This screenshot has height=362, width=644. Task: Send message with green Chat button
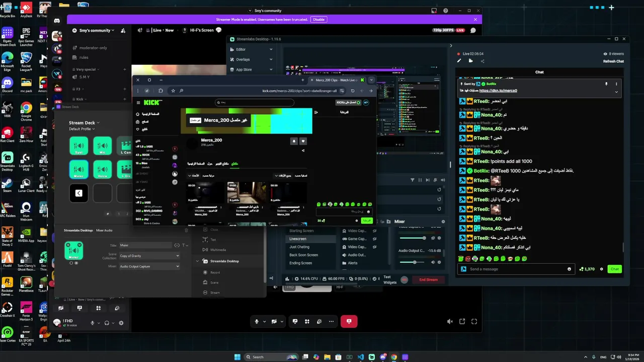(x=614, y=269)
